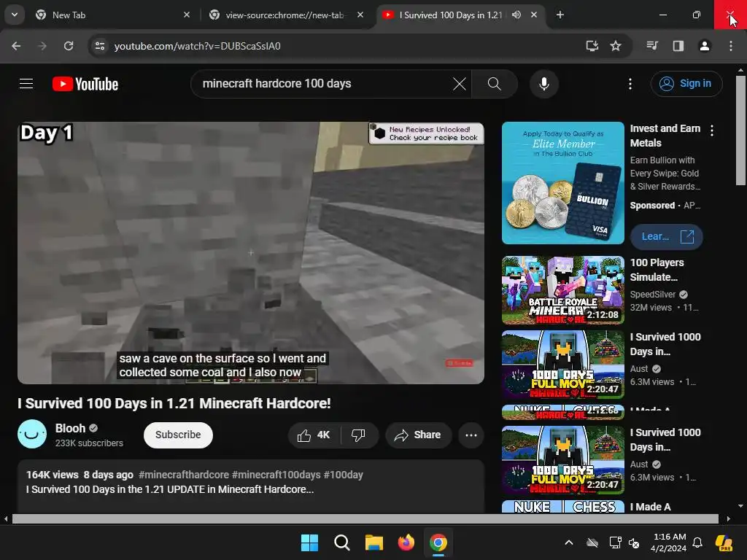Close the New Tab tab

click(187, 15)
